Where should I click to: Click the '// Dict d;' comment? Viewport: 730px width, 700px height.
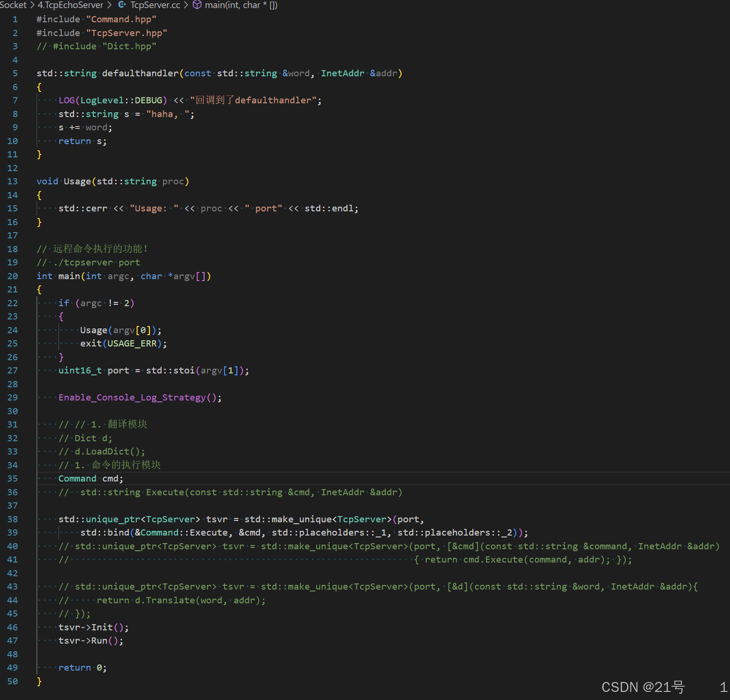click(x=86, y=438)
